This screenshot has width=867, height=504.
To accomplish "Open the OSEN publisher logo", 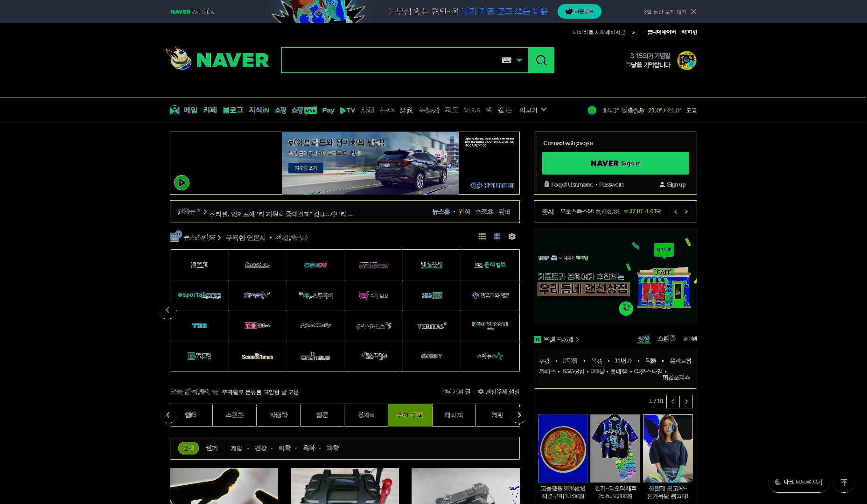I will (x=315, y=265).
